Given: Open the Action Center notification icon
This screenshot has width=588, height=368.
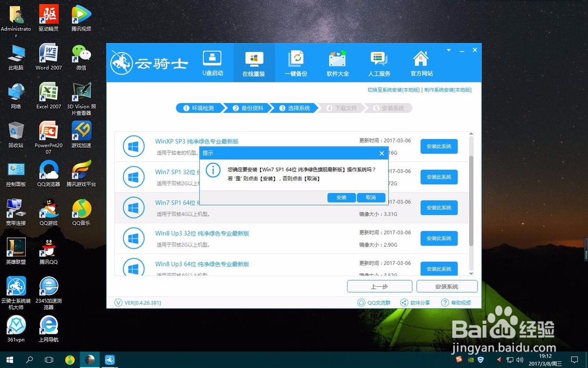Looking at the screenshot, I should point(574,360).
